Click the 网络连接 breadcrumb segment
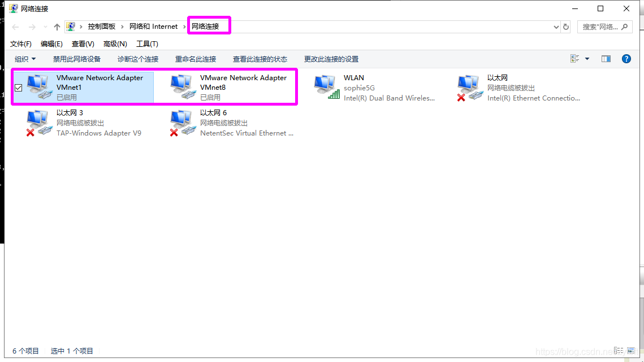 [x=205, y=27]
